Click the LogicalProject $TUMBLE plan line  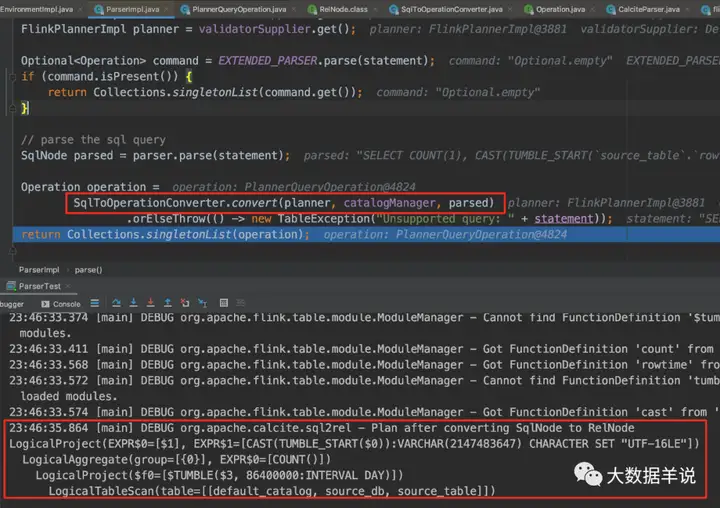click(219, 475)
